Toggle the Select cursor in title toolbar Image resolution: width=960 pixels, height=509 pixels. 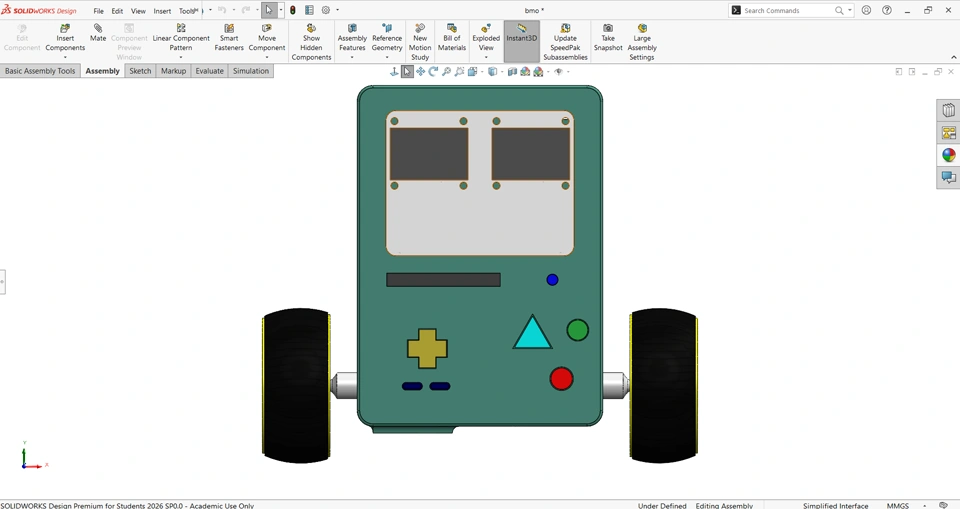(269, 10)
